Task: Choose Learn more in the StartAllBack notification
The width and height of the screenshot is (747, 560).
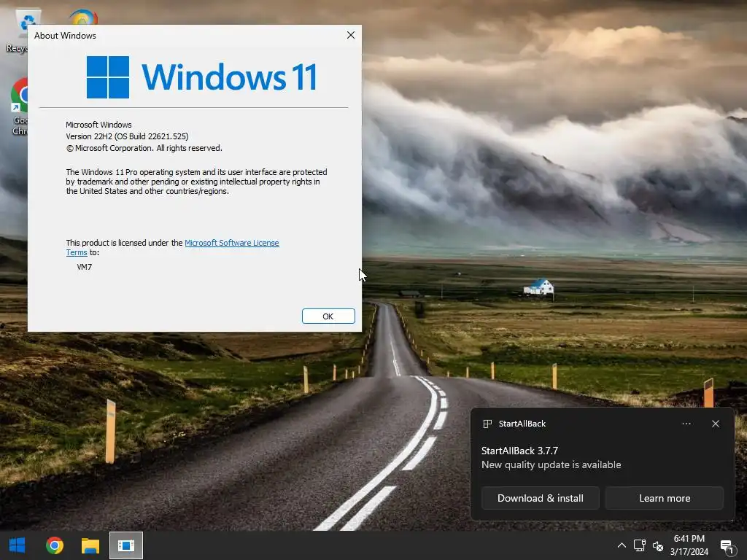Action: pos(665,498)
